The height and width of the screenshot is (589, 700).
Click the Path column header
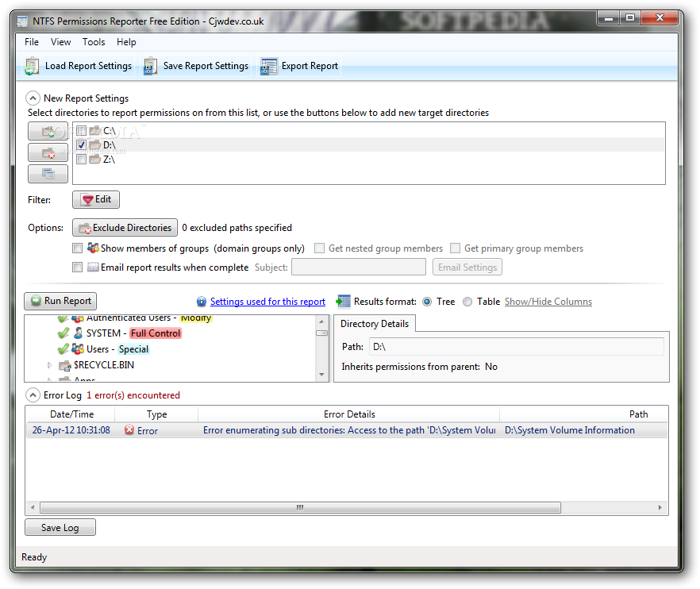584,414
